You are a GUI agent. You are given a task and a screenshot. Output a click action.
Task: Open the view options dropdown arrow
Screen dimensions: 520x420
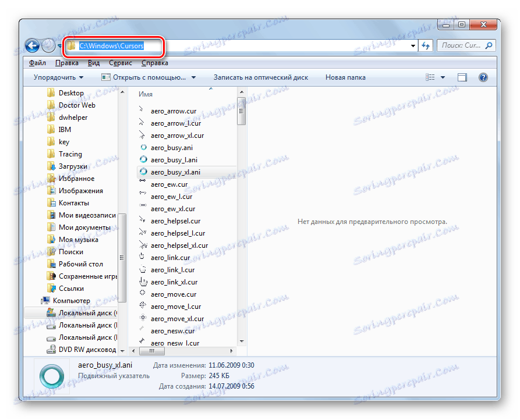click(443, 77)
